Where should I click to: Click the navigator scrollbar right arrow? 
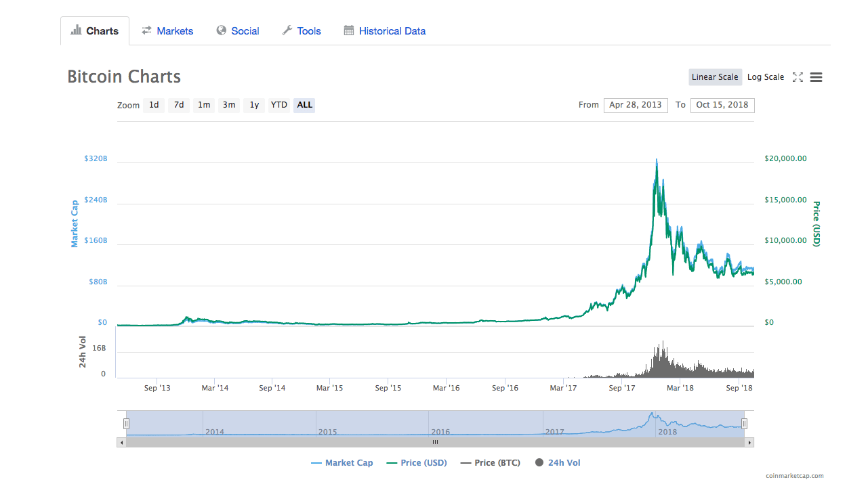[749, 442]
